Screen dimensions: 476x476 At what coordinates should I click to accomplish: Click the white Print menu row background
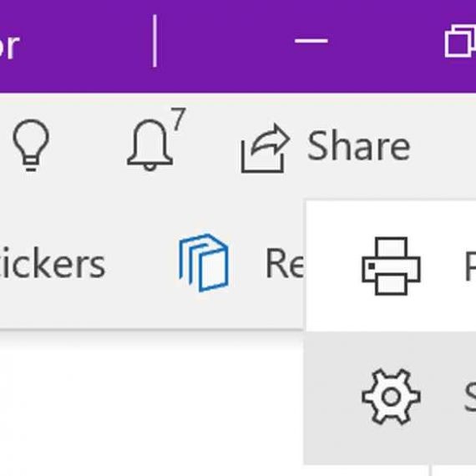[391, 266]
